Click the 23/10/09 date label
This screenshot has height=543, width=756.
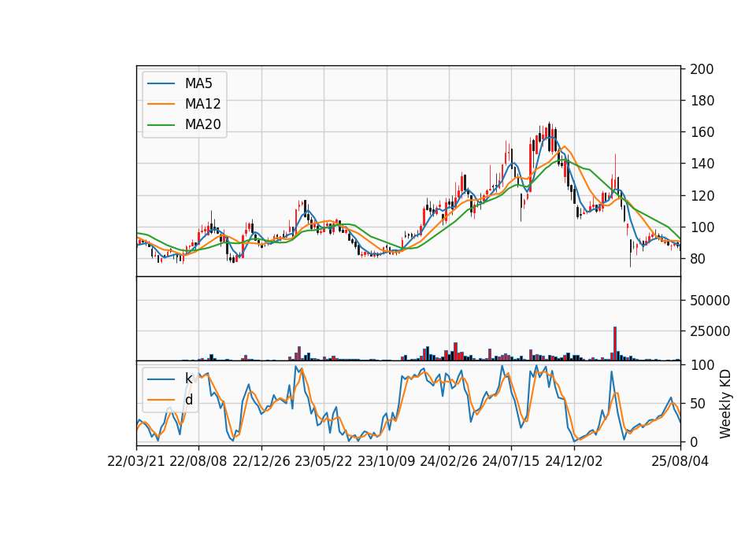(x=386, y=461)
